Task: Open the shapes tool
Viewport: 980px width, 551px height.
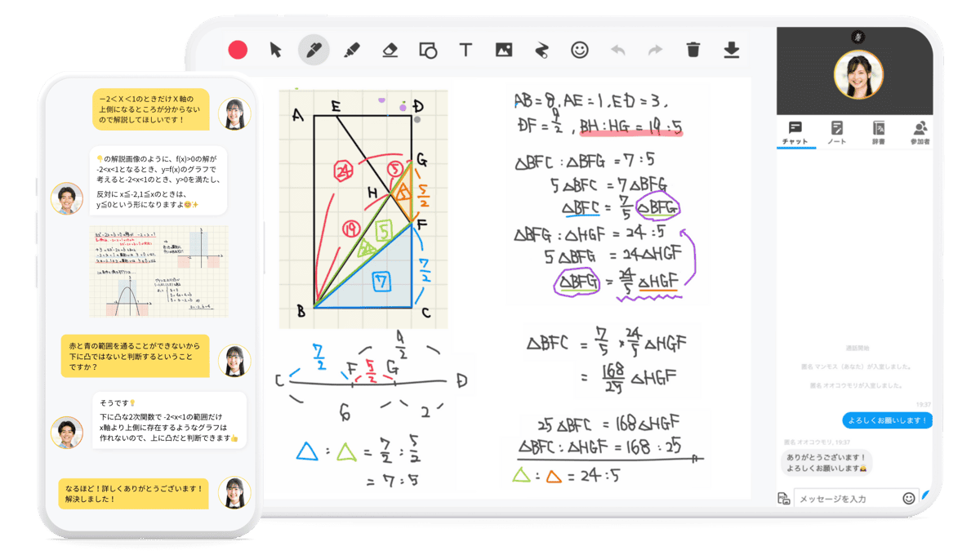Action: (428, 50)
